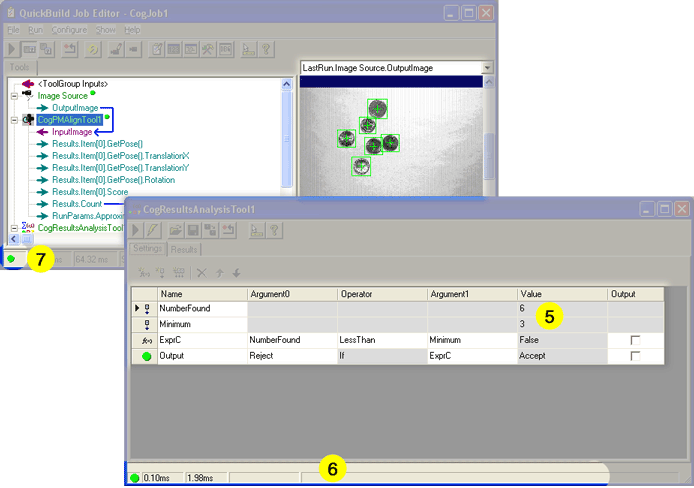Click the delete X icon above the expression grid
The width and height of the screenshot is (694, 488).
(x=201, y=272)
